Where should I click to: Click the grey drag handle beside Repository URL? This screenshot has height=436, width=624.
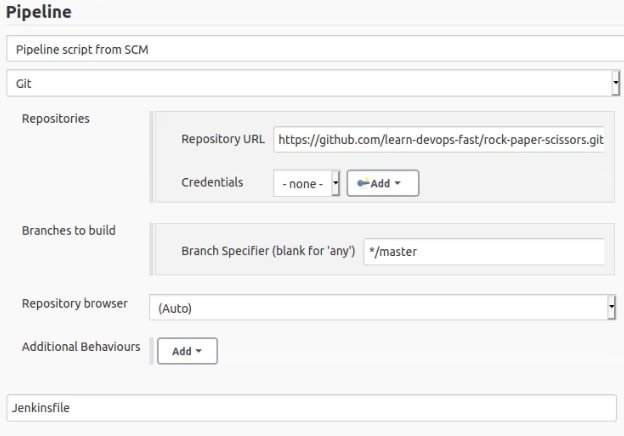pos(154,160)
